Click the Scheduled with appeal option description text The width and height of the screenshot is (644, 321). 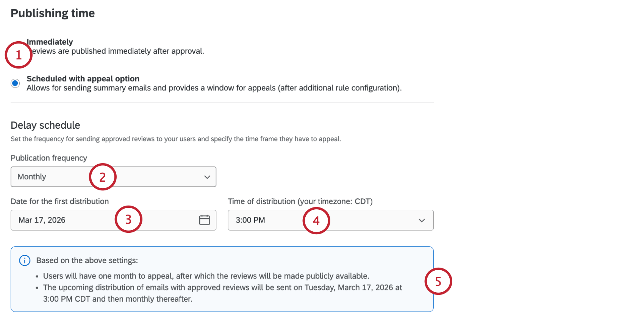[213, 87]
